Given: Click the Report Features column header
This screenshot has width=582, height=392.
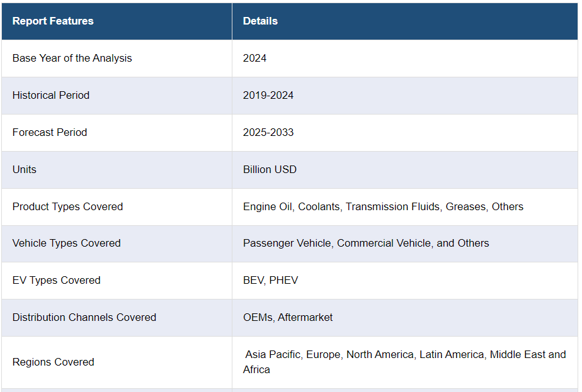Looking at the screenshot, I should (x=53, y=21).
